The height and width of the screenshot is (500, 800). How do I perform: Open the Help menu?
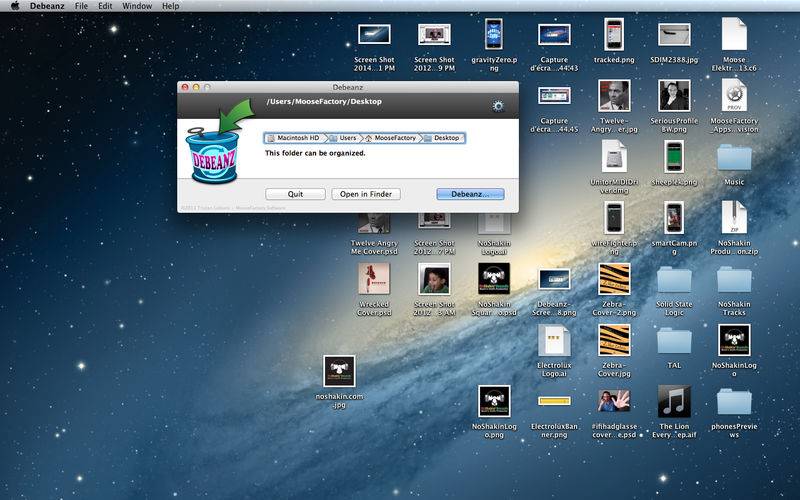point(170,6)
